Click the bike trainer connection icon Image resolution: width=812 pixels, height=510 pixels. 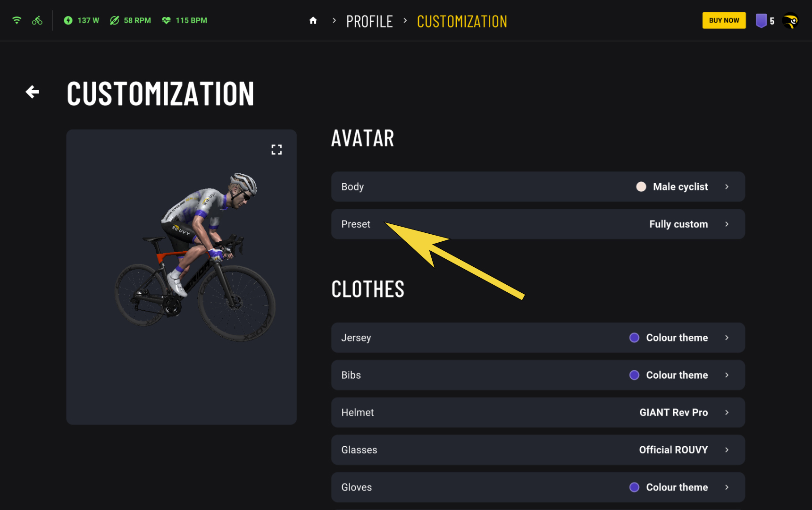click(37, 20)
